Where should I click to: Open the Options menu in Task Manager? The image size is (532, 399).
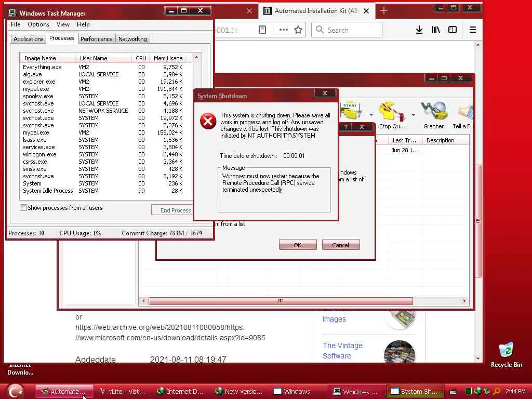[x=38, y=24]
